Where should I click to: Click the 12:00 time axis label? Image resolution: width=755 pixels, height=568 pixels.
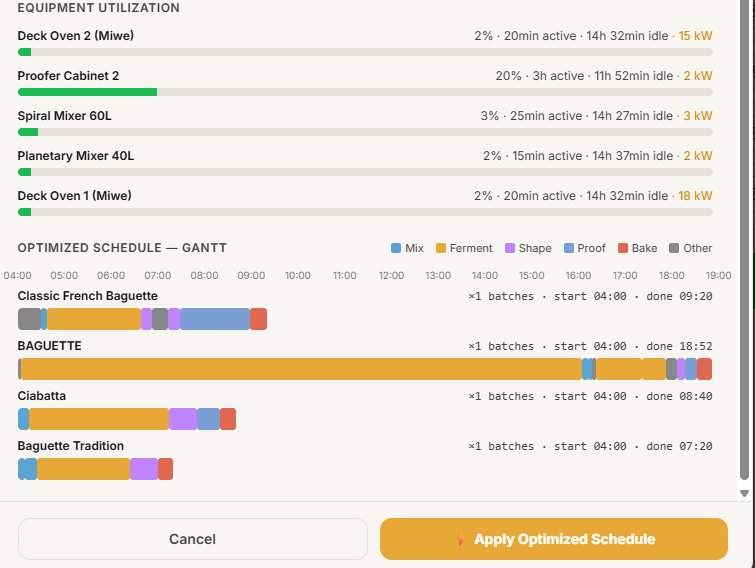pyautogui.click(x=391, y=275)
